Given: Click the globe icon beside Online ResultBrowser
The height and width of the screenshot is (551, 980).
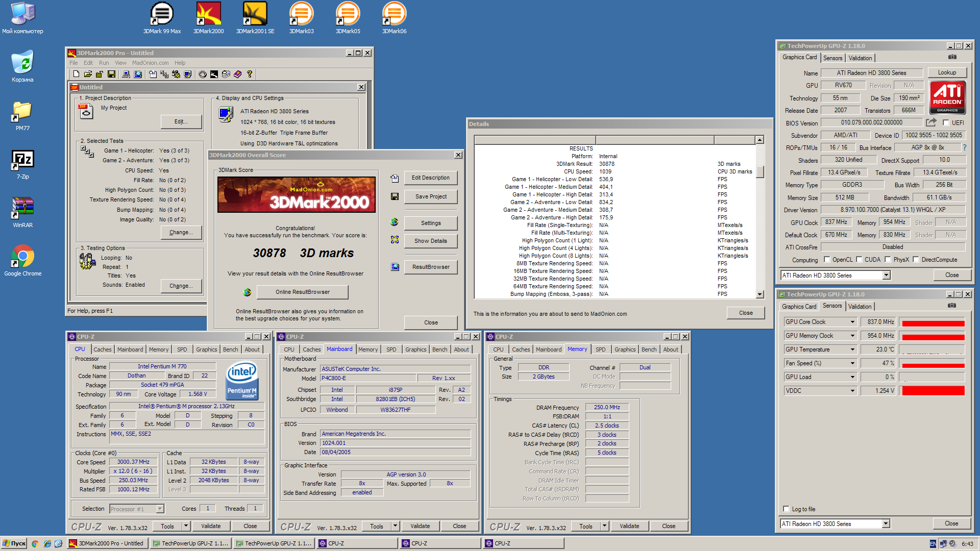Looking at the screenshot, I should click(x=247, y=292).
